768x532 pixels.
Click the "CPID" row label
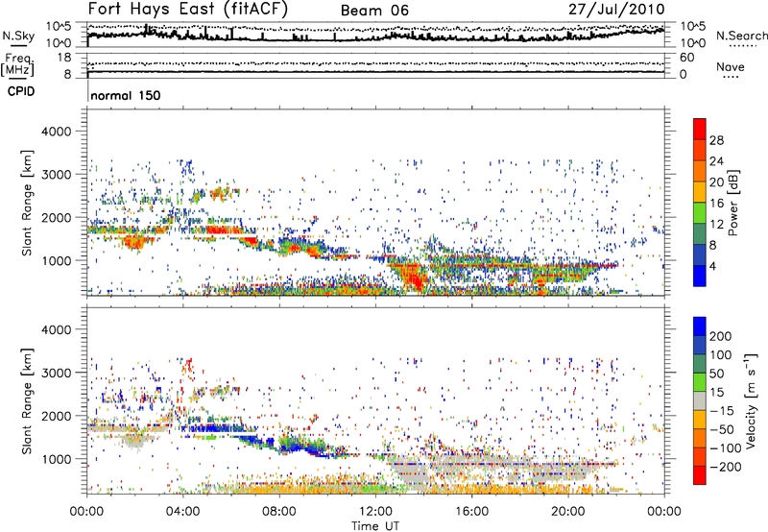tap(21, 91)
